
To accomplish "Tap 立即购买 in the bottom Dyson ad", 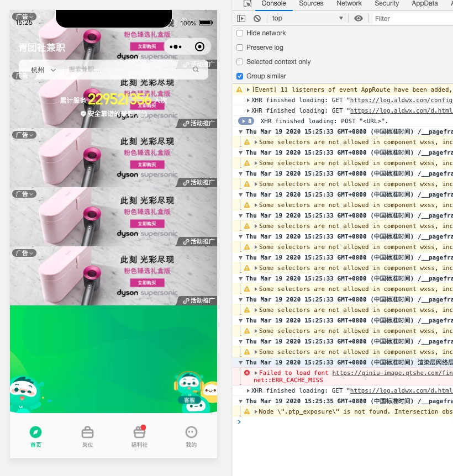I will click(147, 283).
